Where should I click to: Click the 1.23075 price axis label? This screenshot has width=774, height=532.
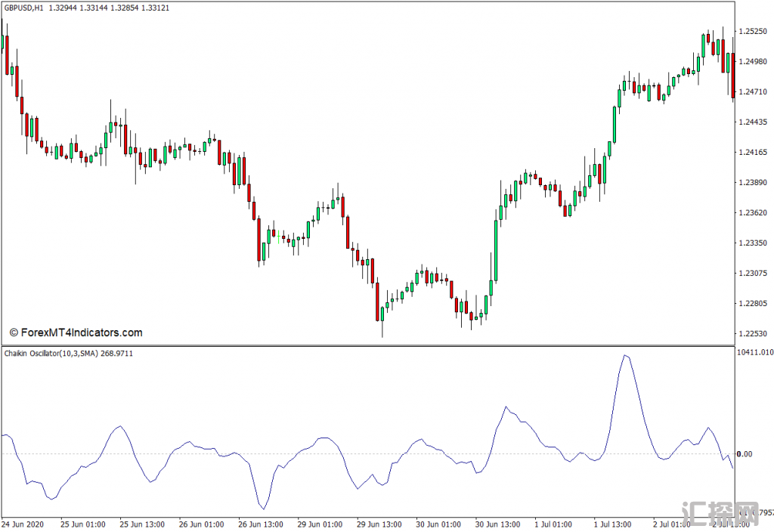pos(754,274)
